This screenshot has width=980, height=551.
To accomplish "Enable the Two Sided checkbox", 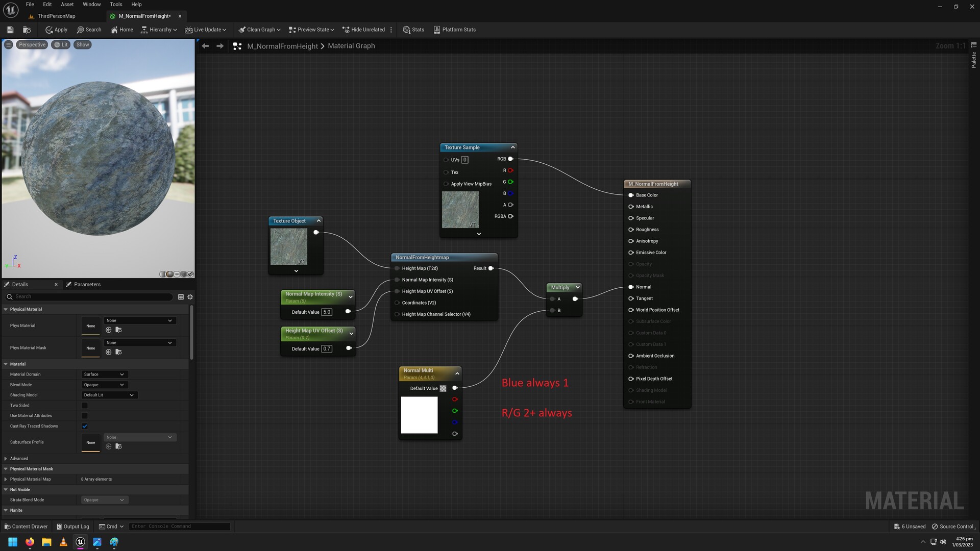I will click(x=84, y=405).
